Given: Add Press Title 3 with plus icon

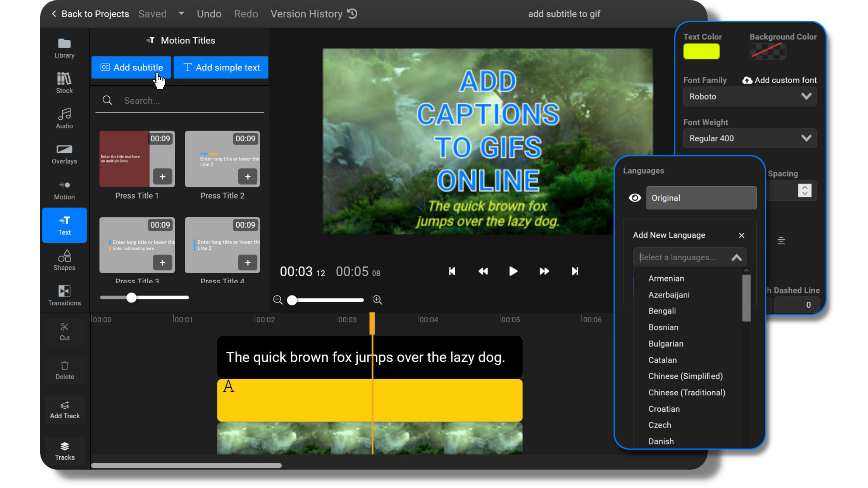Looking at the screenshot, I should [162, 263].
